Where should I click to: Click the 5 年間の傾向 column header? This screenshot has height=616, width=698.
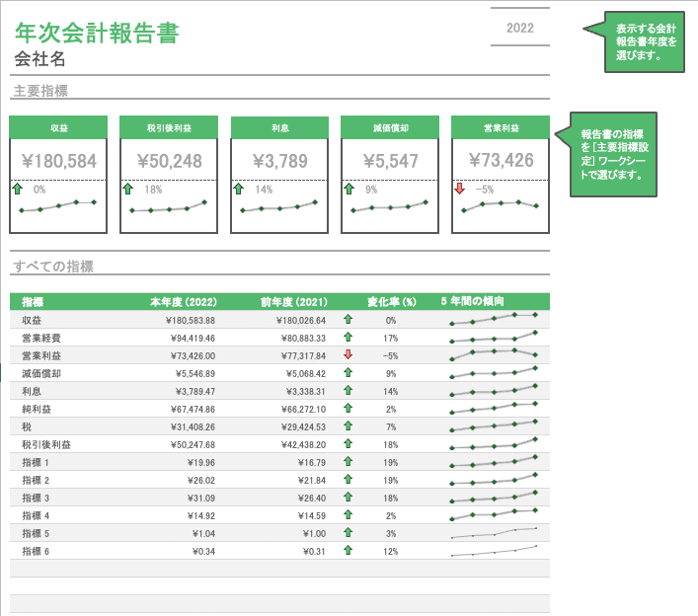[x=472, y=301]
